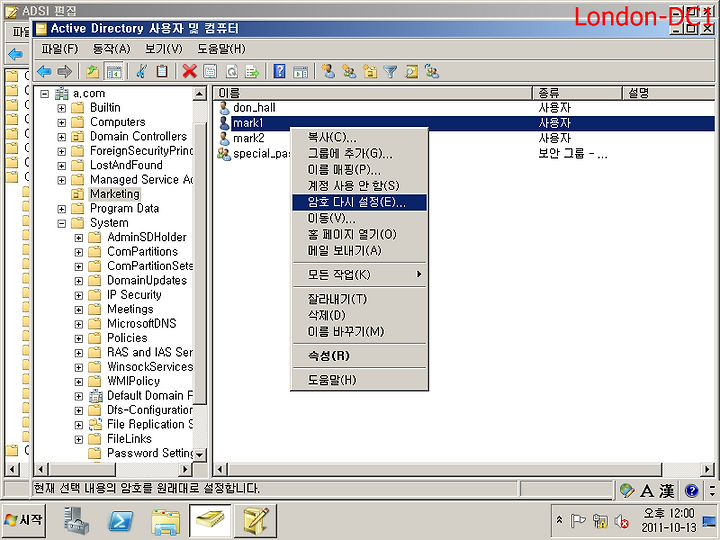Click the red Delete X toolbar icon
This screenshot has width=720, height=540.
click(x=189, y=71)
